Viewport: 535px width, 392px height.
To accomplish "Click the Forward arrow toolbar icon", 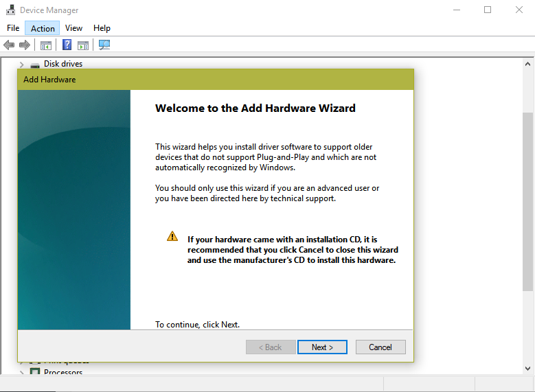I will 25,45.
